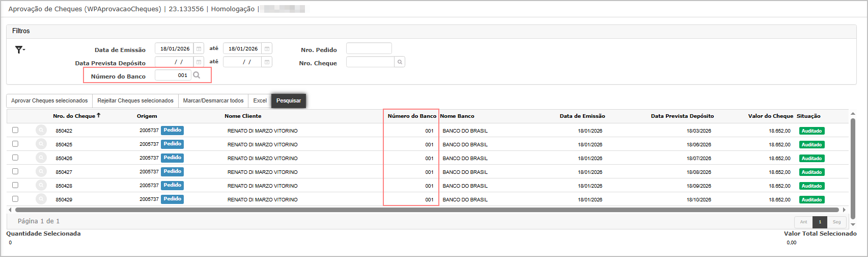Image resolution: width=868 pixels, height=257 pixels.
Task: Sort by Nro. do Cheque column header
Action: (74, 116)
